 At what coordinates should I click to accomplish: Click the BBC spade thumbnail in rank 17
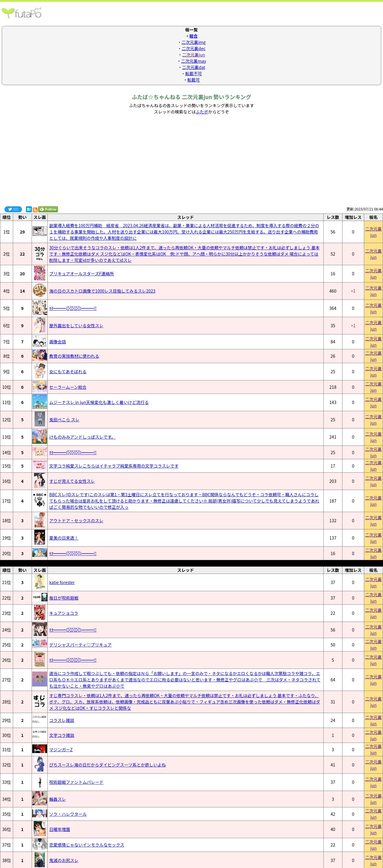pyautogui.click(x=39, y=500)
